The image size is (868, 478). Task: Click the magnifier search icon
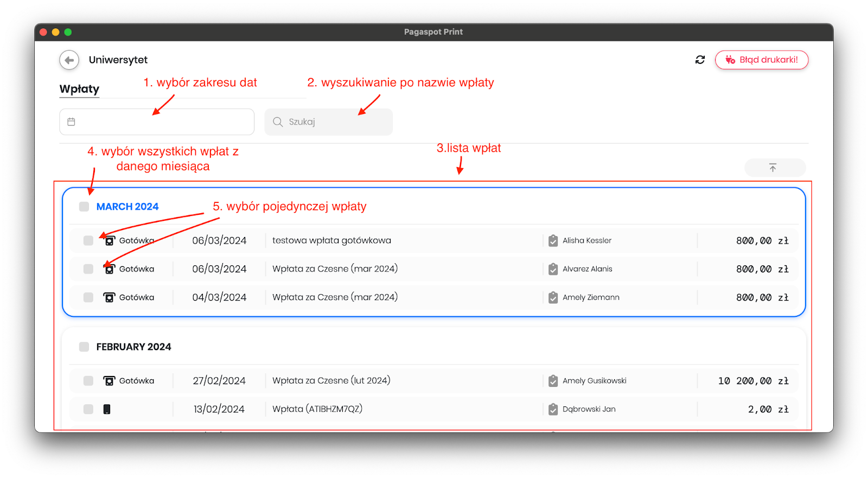(278, 122)
